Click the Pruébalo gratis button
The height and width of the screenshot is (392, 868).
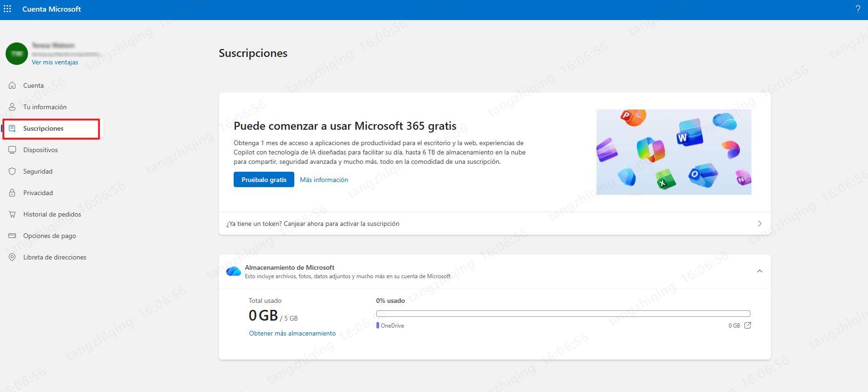(264, 180)
